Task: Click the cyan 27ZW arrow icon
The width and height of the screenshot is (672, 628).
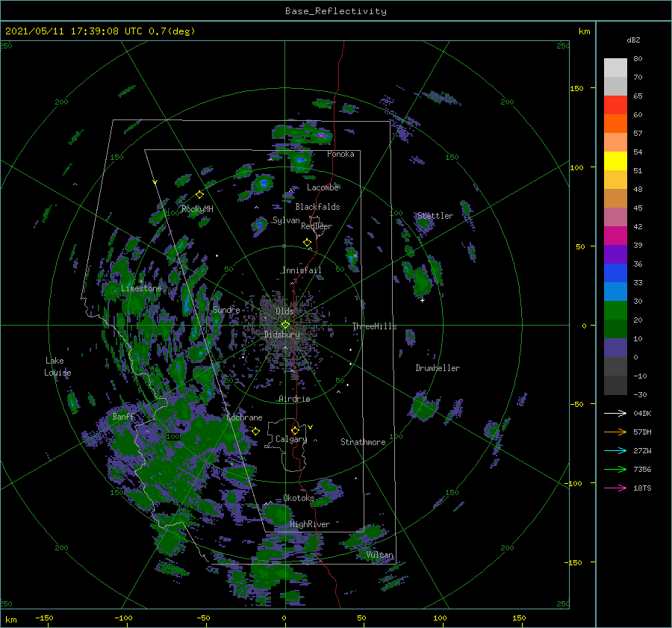Action: (615, 450)
